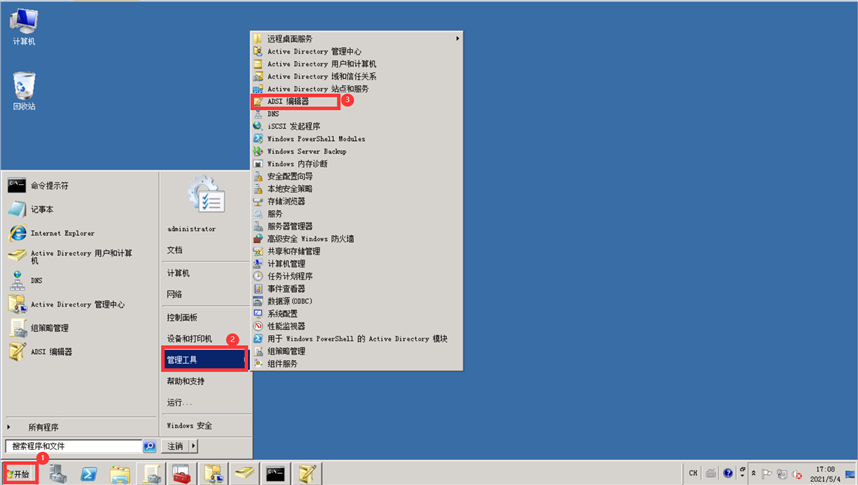
Task: Expand the 远程桌面服务 submenu arrow
Action: [x=457, y=39]
